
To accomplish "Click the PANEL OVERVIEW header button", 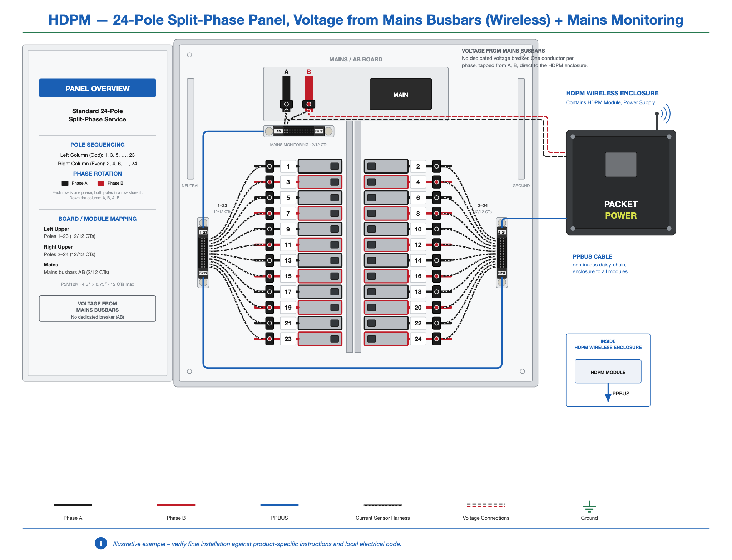I will [98, 88].
